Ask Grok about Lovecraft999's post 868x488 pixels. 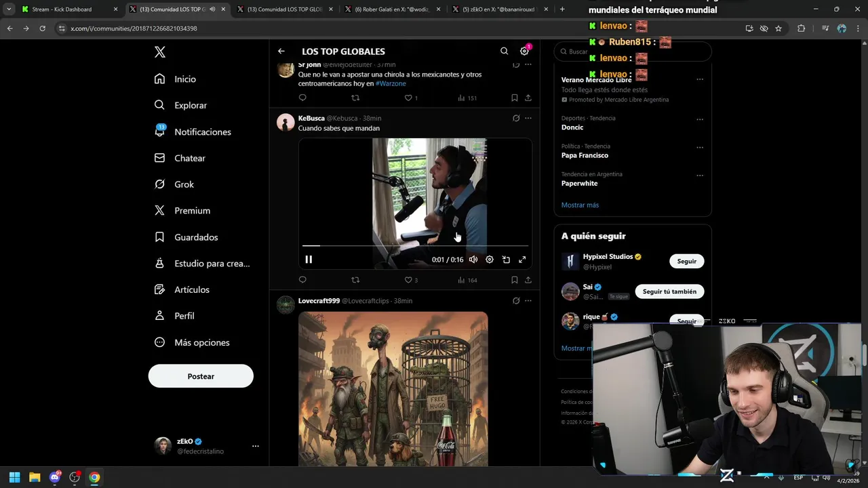tap(516, 300)
